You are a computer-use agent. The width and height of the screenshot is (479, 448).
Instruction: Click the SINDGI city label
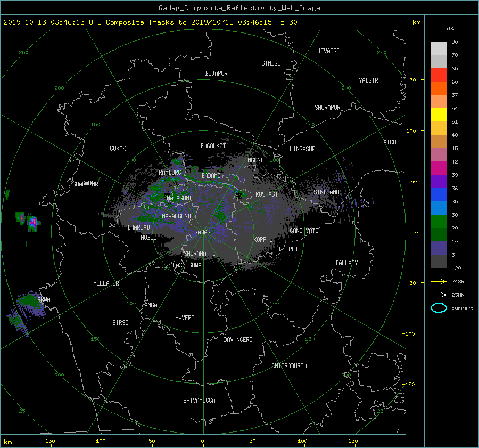271,63
